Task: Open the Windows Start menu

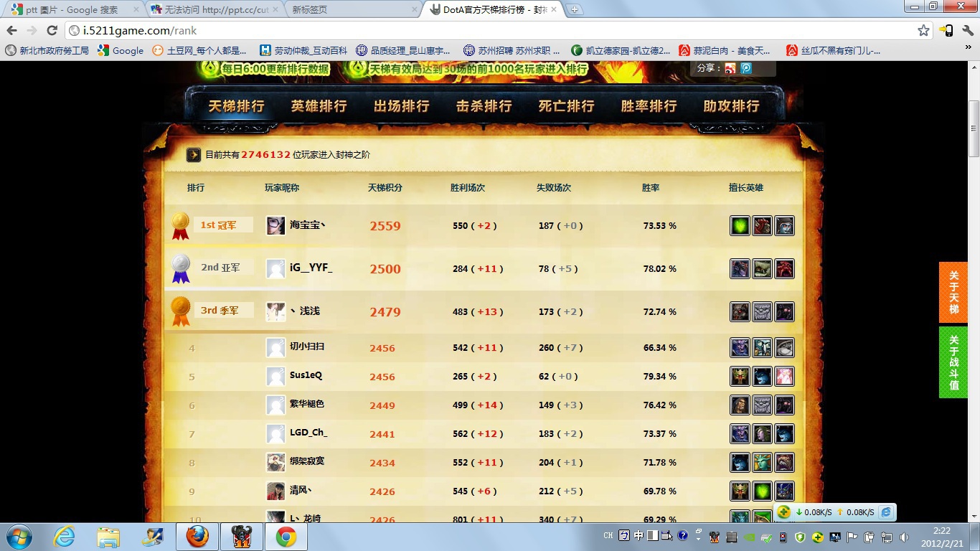Action: pyautogui.click(x=18, y=537)
